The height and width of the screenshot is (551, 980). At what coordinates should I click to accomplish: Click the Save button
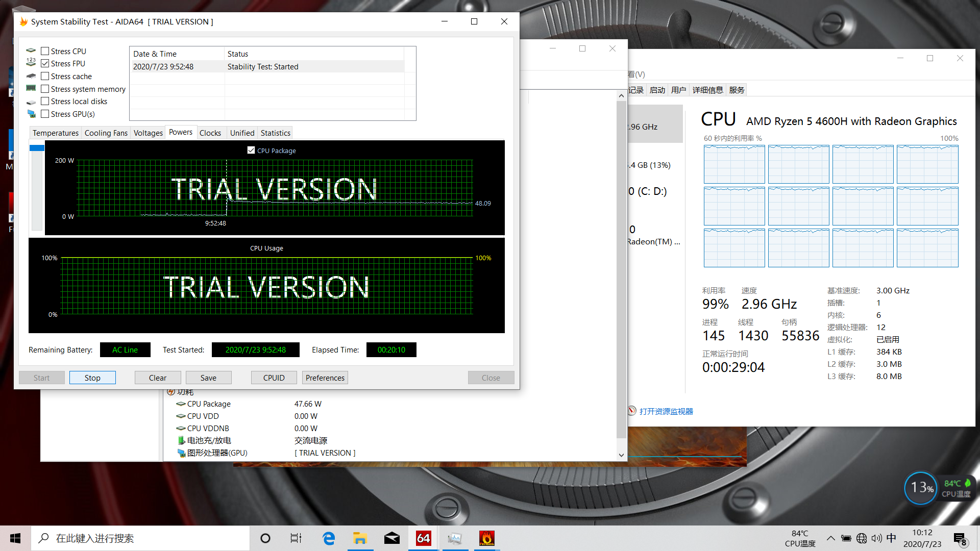[208, 378]
